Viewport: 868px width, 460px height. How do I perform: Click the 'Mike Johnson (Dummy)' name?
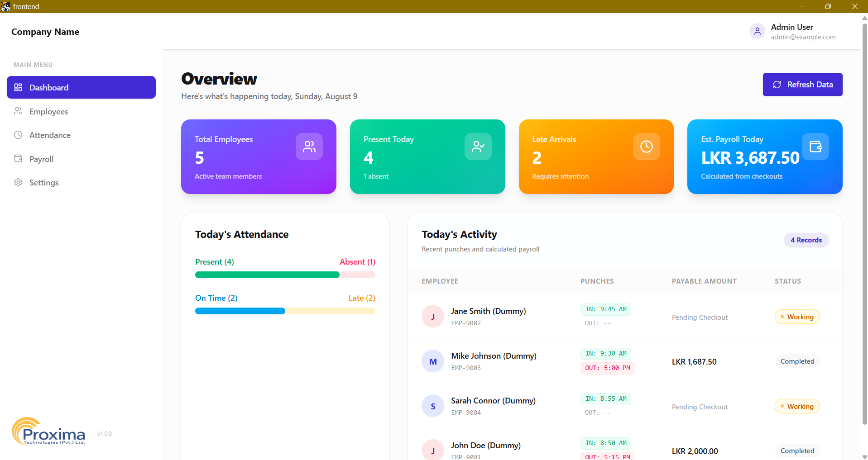coord(494,356)
